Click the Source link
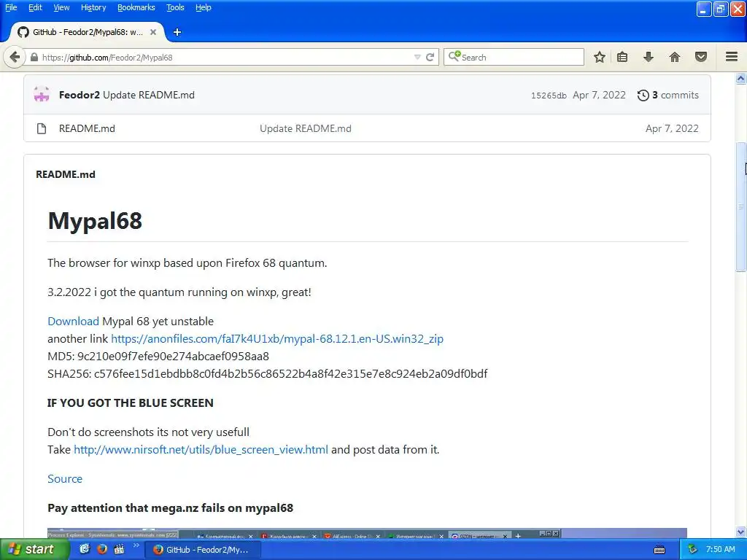 (65, 478)
